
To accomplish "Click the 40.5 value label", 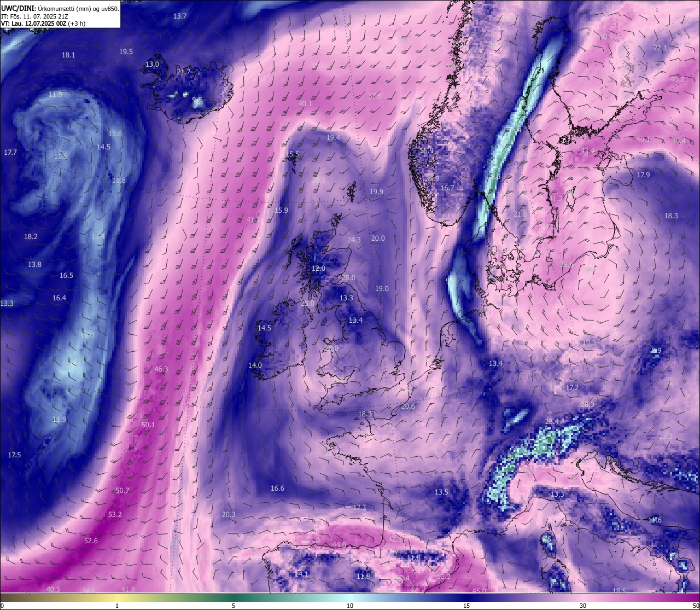I will (x=53, y=590).
